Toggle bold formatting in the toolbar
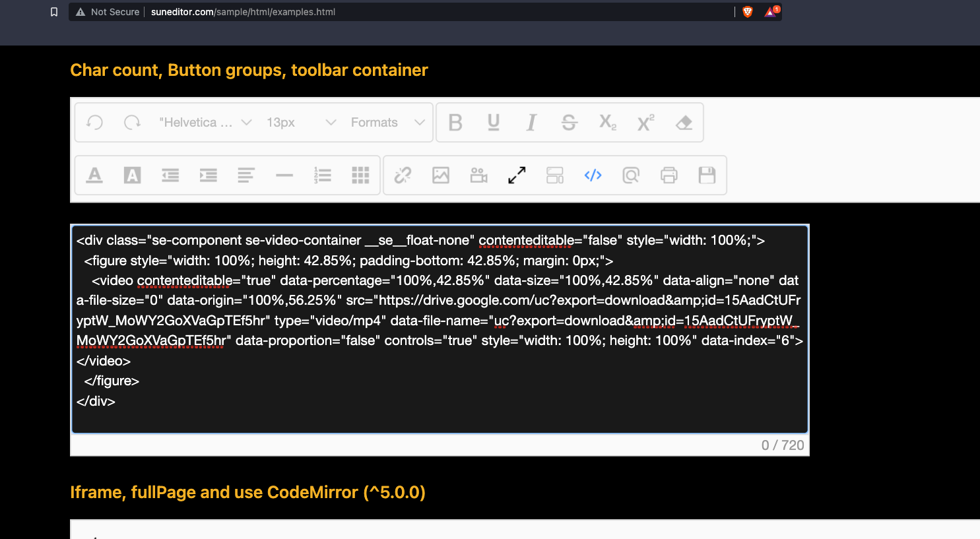The width and height of the screenshot is (980, 539). [455, 122]
